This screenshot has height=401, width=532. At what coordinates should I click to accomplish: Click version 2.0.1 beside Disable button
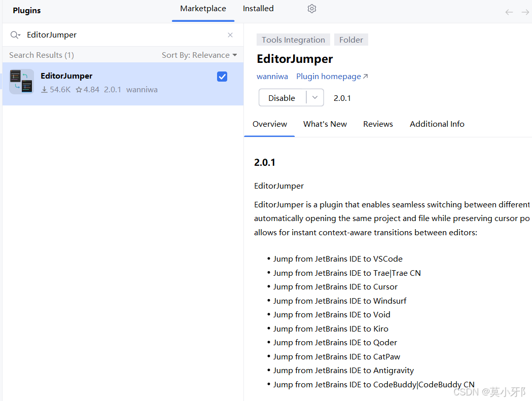coord(342,98)
